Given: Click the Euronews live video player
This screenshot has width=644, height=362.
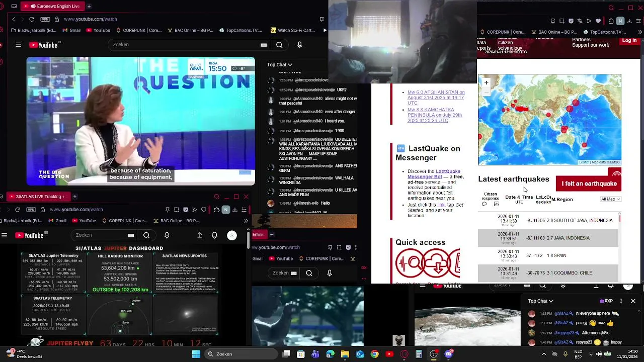Looking at the screenshot, I should 141,121.
